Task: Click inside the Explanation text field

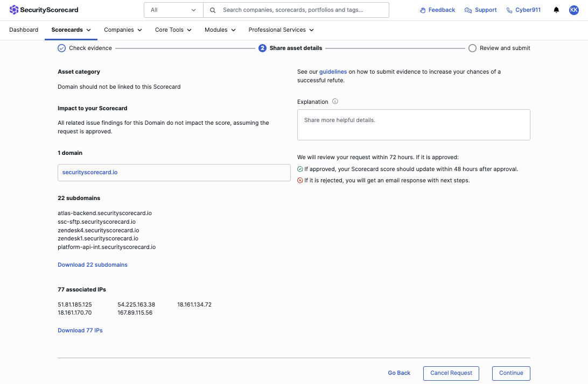Action: pos(414,124)
